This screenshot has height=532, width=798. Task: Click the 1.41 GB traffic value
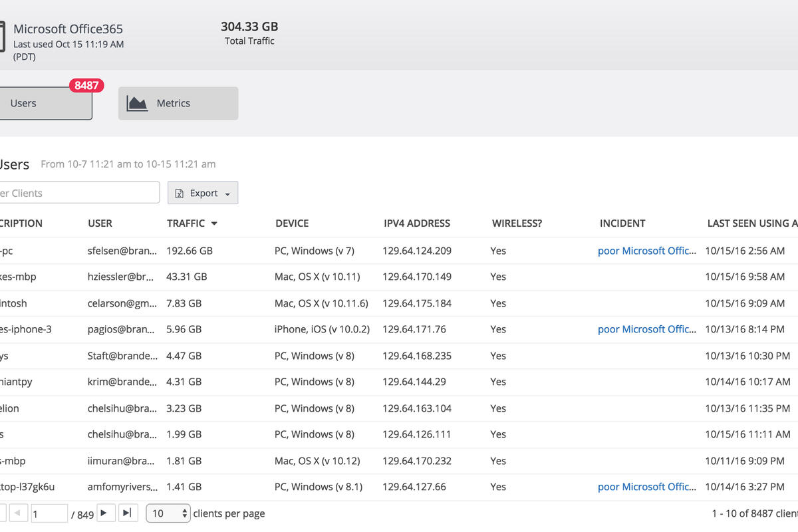pos(184,487)
